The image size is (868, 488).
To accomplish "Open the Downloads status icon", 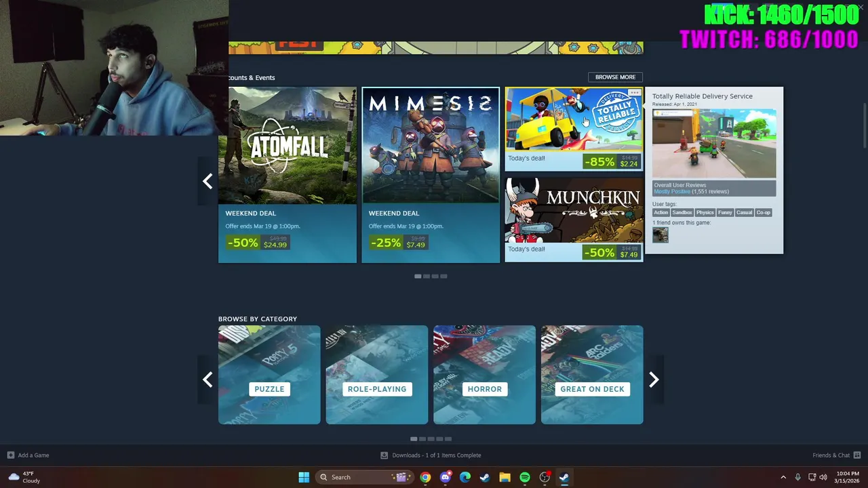I will coord(384,455).
